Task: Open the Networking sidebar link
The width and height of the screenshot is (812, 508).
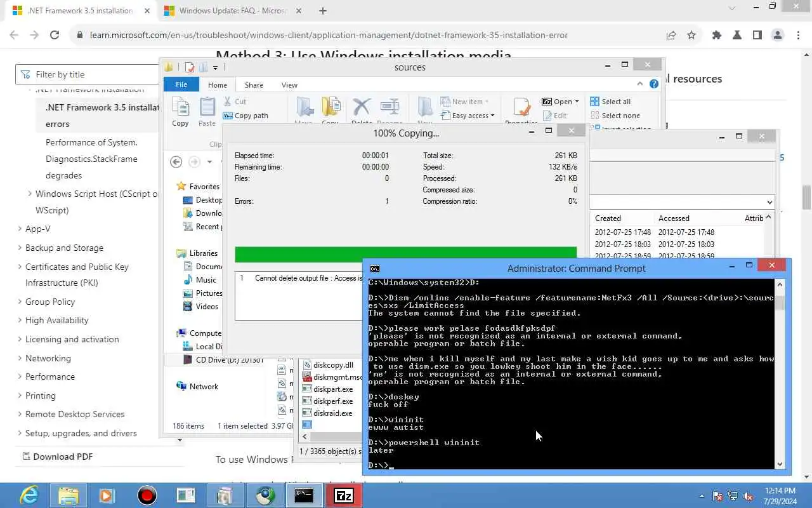Action: [x=48, y=358]
